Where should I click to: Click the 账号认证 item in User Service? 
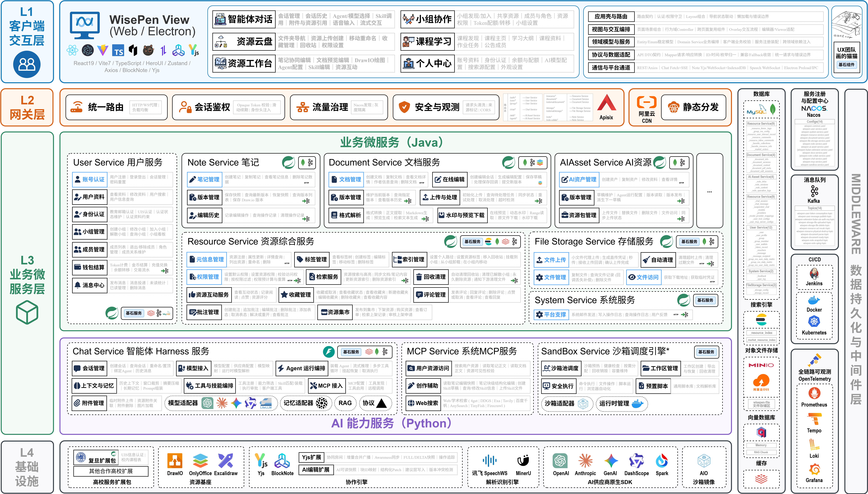(x=90, y=180)
